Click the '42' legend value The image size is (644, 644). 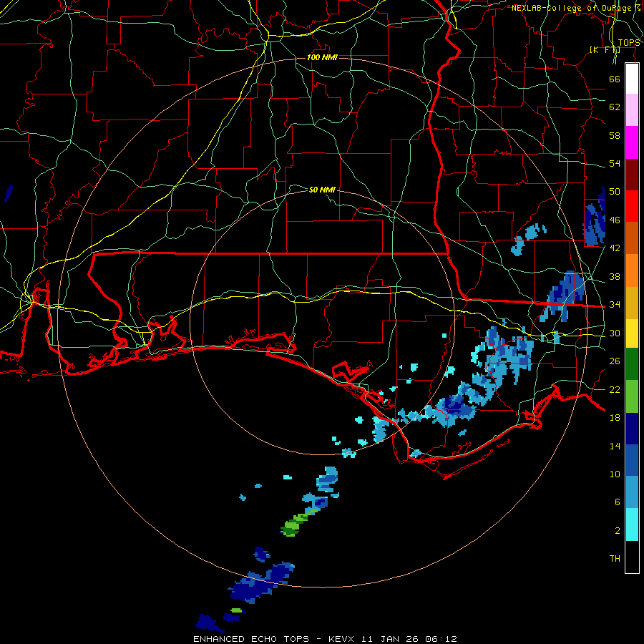point(615,248)
